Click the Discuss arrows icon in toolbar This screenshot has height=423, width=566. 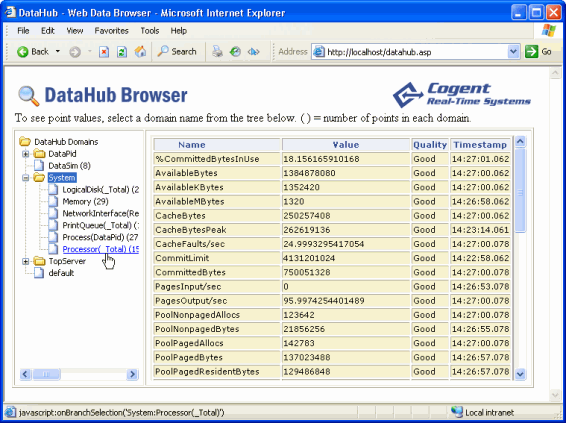click(253, 52)
